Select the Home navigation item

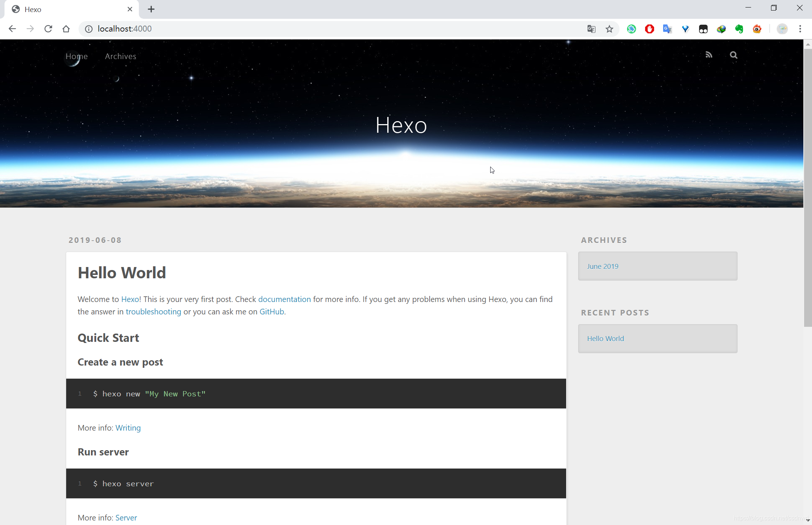click(77, 56)
